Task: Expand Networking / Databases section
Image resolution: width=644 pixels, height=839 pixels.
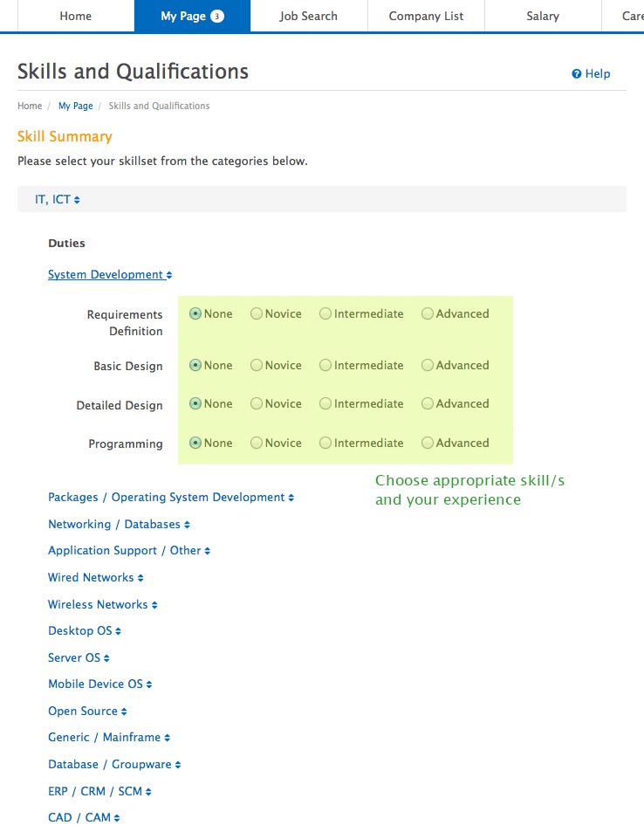Action: pos(120,525)
